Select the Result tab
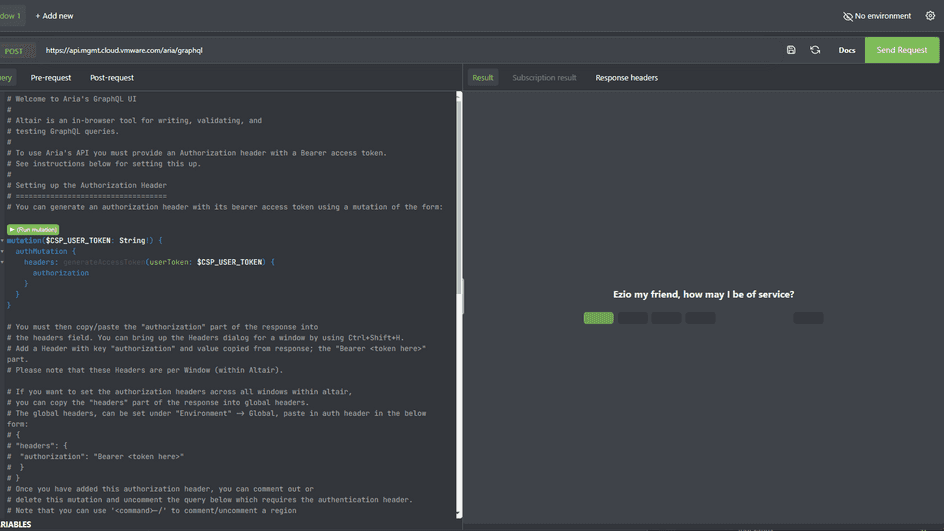Screen dimensions: 944x531 tap(483, 78)
